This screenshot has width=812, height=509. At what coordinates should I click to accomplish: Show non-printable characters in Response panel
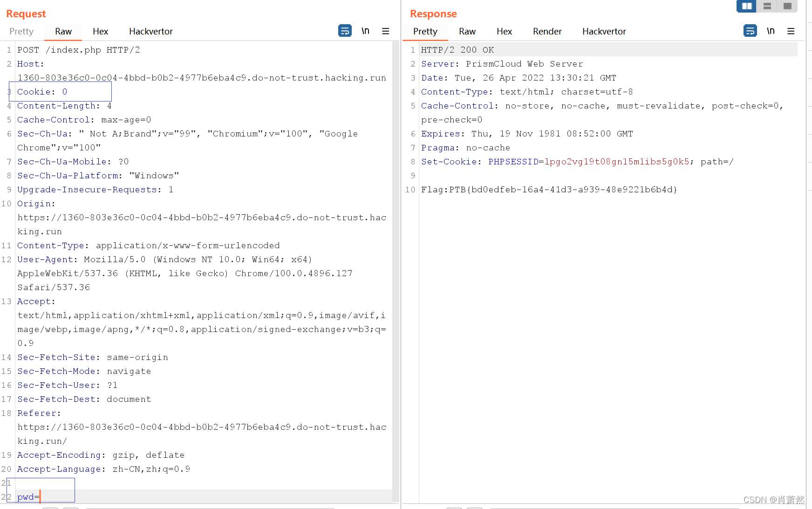pyautogui.click(x=771, y=31)
